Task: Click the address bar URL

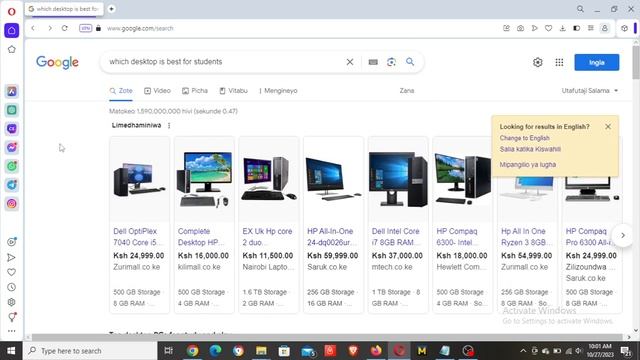Action: 140,28
